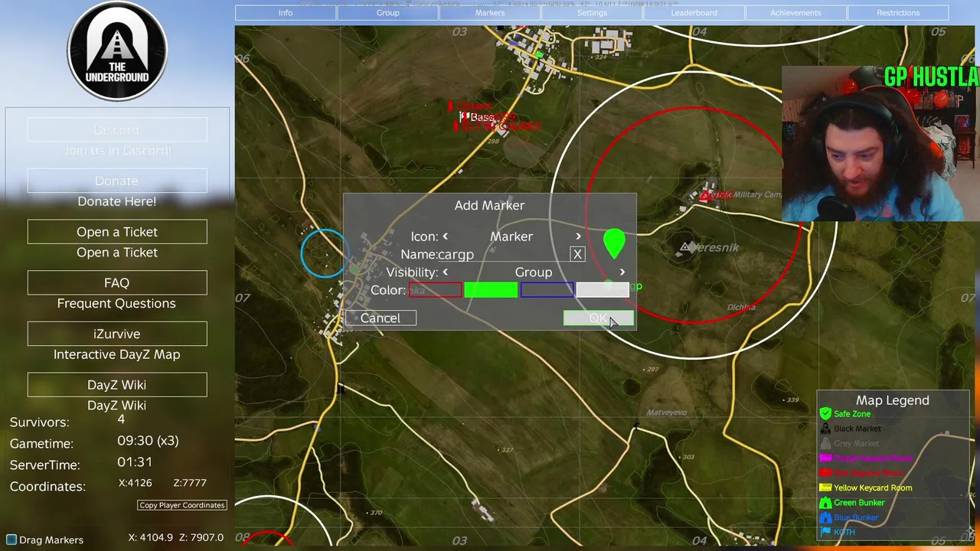The height and width of the screenshot is (551, 980).
Task: Click the Veresnik location marker on map
Action: pos(685,247)
